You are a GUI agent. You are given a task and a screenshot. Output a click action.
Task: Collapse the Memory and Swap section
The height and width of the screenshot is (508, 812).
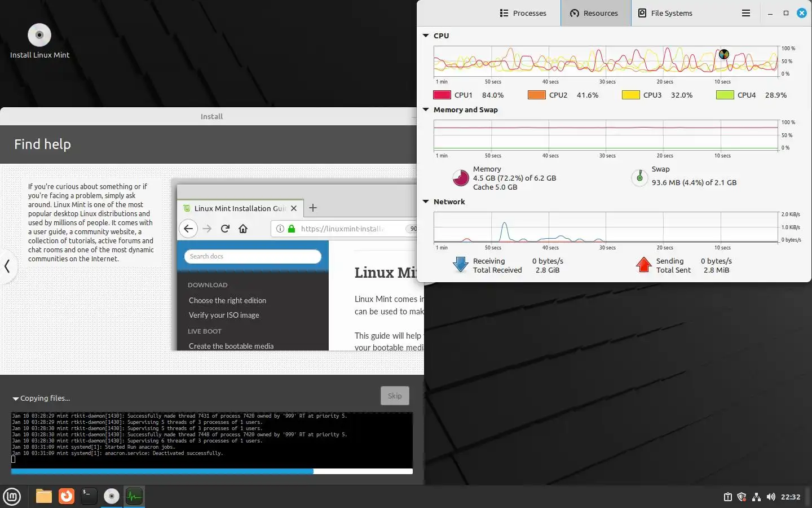point(426,110)
